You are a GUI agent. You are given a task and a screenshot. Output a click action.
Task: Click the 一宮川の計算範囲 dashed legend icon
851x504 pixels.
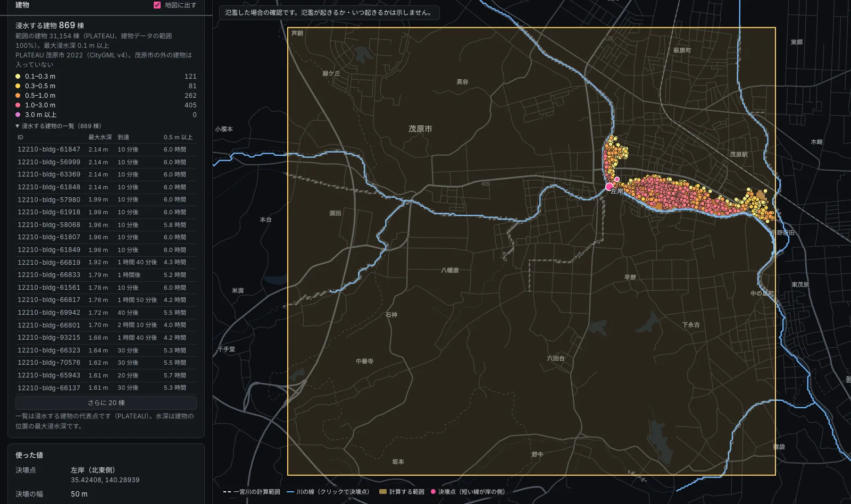pyautogui.click(x=227, y=492)
